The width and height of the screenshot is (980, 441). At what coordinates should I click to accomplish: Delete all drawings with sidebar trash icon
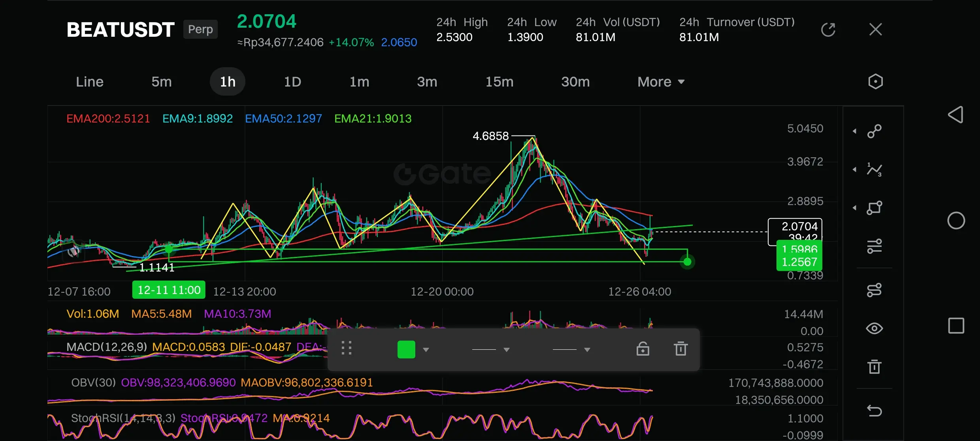pos(874,367)
